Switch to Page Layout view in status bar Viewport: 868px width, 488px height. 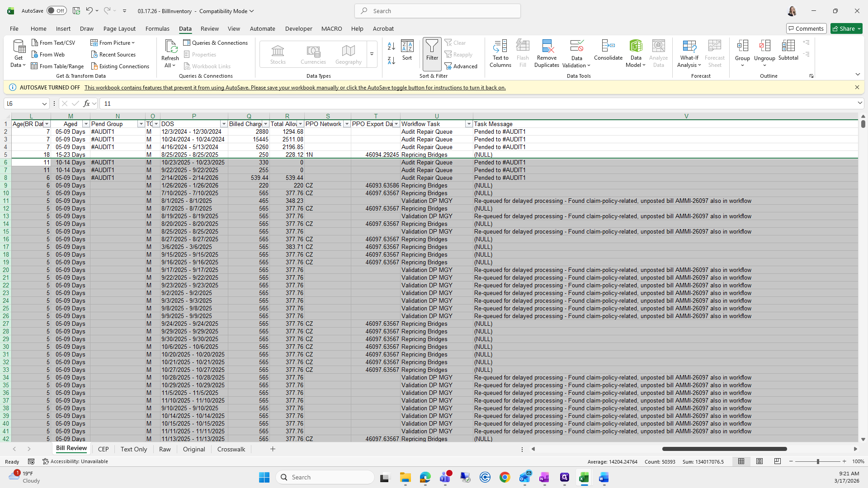[x=759, y=461]
